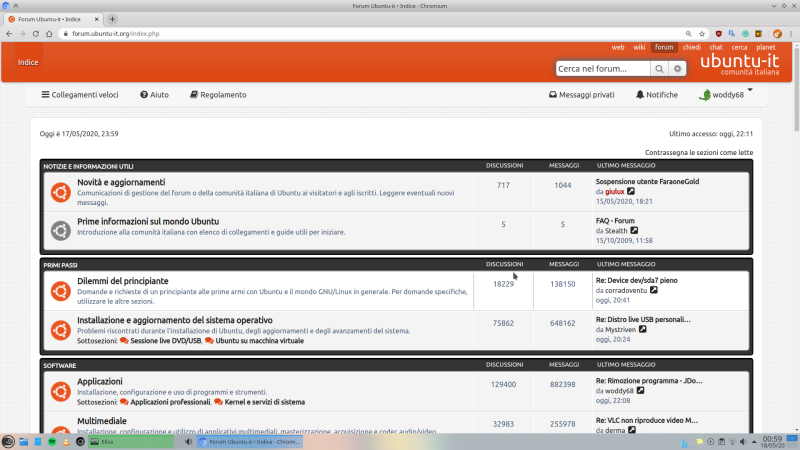This screenshot has height=450, width=800.
Task: Open the Dilemmi del principiante section
Action: pos(122,281)
